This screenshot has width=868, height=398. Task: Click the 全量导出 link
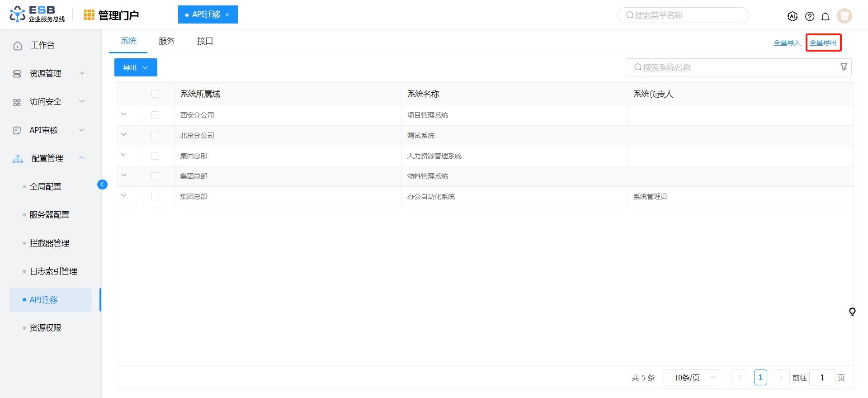tap(823, 43)
